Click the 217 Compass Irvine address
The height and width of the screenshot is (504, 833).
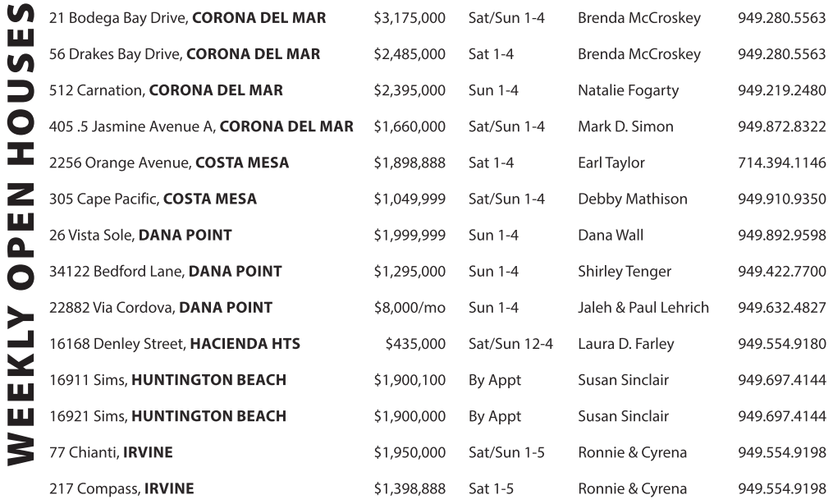click(x=121, y=488)
